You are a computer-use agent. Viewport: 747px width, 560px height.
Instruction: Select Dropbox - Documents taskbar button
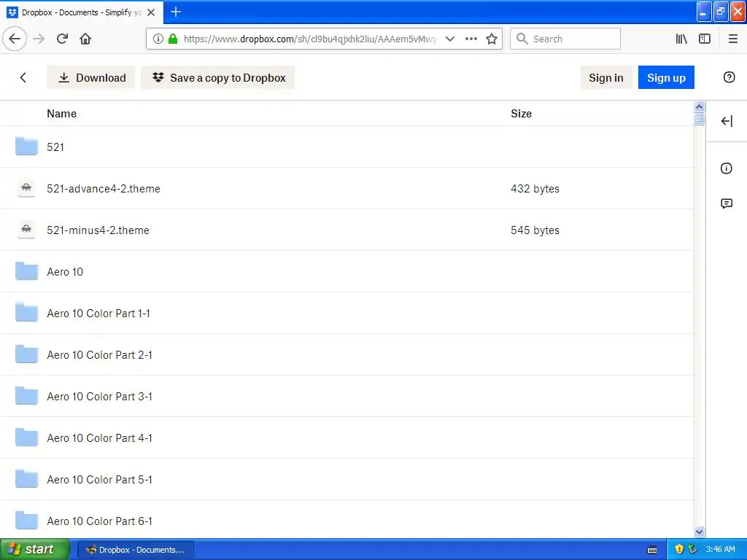coord(135,550)
